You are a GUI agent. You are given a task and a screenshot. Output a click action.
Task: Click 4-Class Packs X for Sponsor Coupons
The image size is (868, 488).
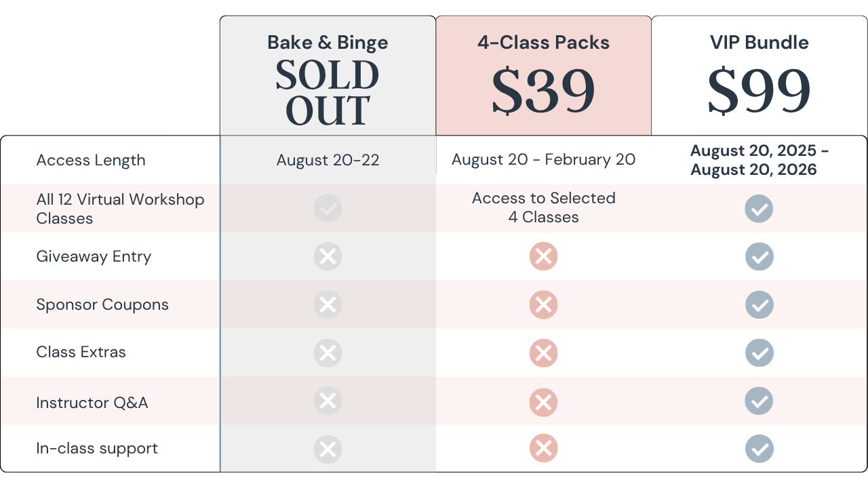click(x=543, y=305)
